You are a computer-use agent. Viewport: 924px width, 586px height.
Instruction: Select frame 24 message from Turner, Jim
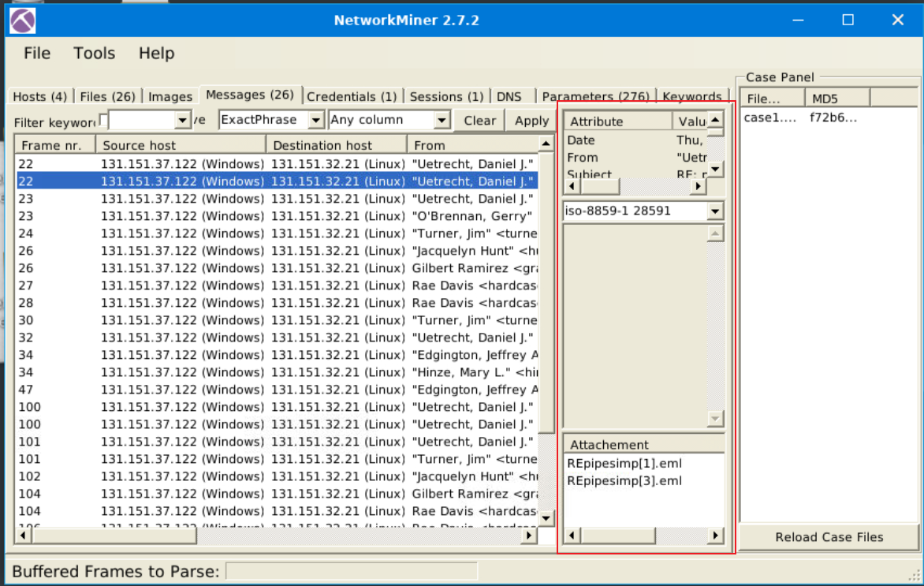coord(277,233)
